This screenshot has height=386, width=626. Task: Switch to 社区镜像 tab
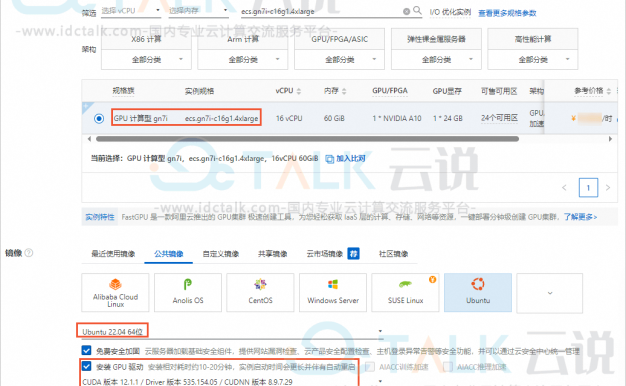393,253
